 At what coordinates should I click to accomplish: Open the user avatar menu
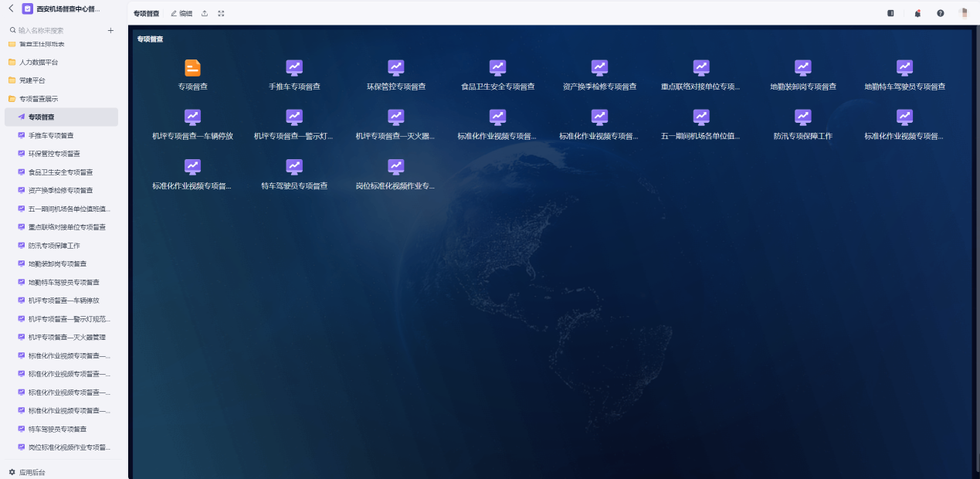(x=963, y=13)
